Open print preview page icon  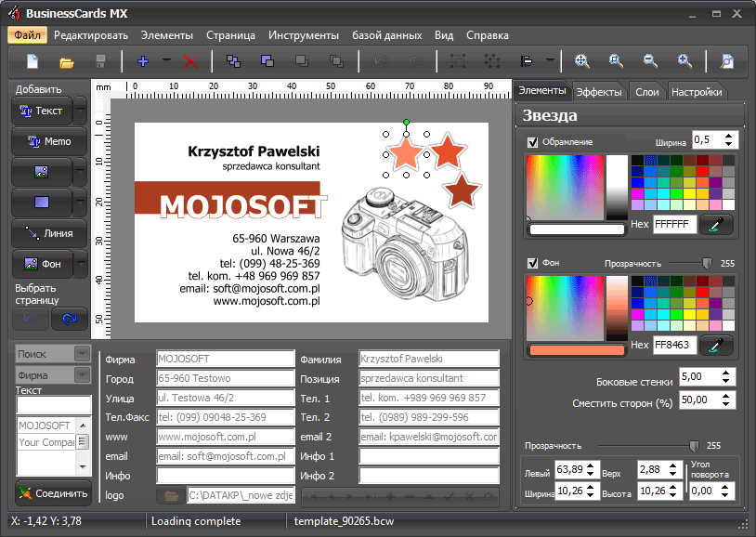(x=726, y=61)
